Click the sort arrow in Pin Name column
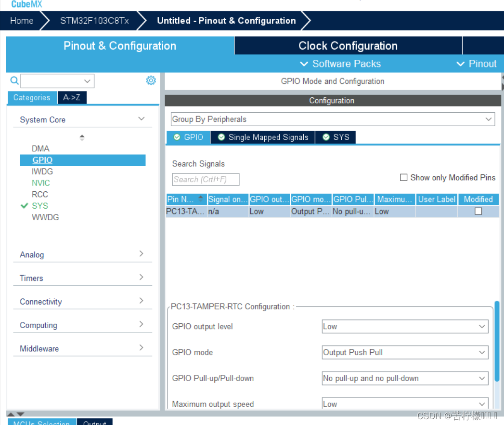The height and width of the screenshot is (425, 504). tap(201, 199)
